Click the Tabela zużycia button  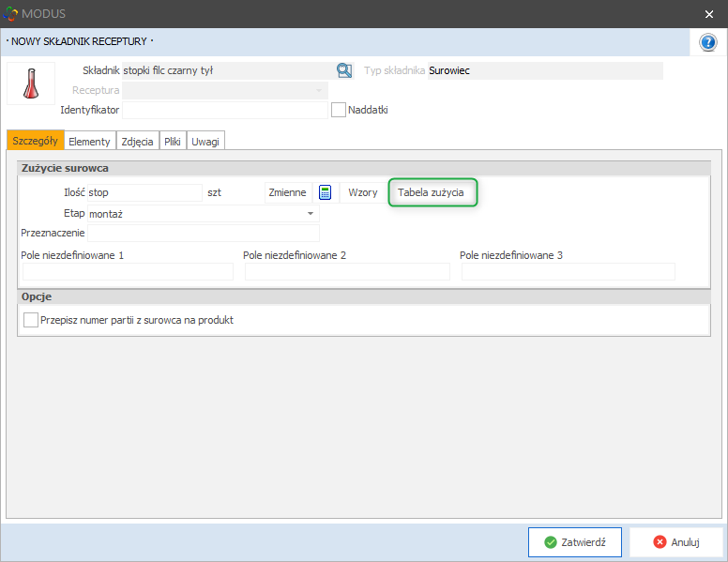pos(432,192)
